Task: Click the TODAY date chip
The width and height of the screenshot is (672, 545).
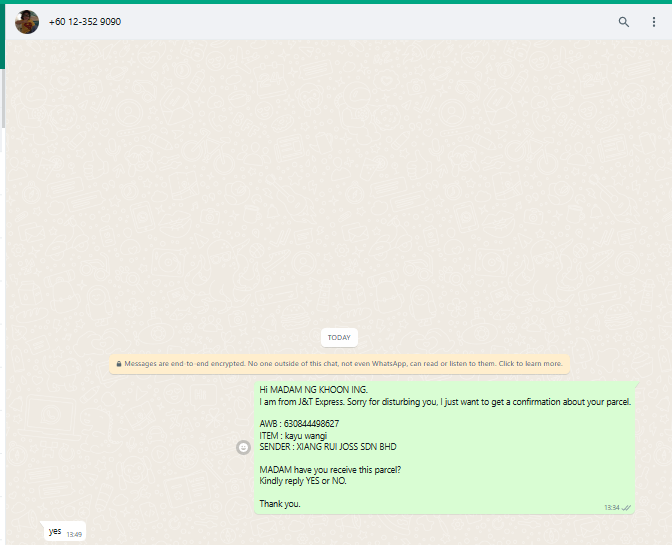Action: tap(339, 337)
